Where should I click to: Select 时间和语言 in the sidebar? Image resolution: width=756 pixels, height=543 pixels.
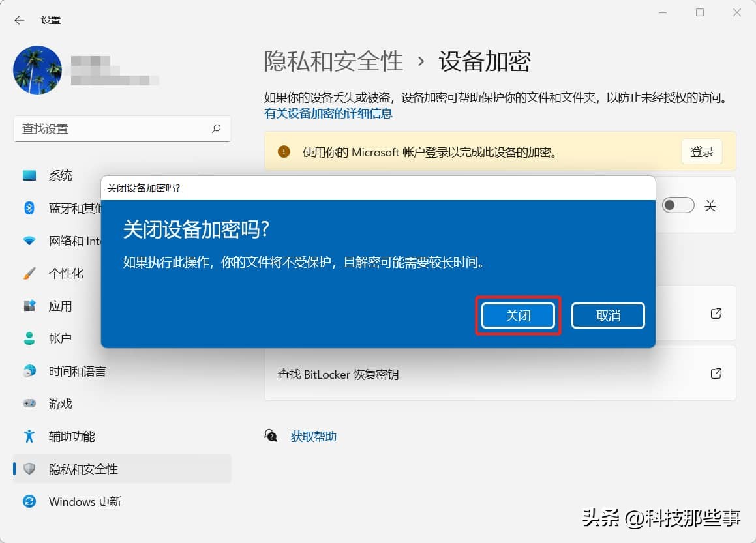29,371
